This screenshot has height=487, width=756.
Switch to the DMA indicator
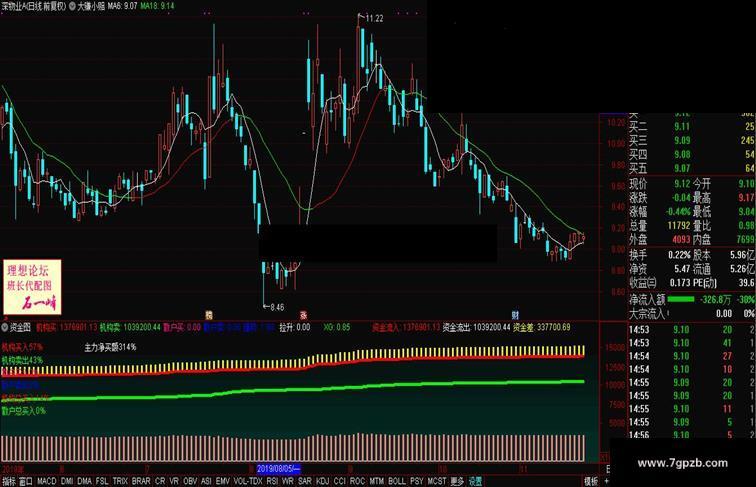click(x=84, y=481)
